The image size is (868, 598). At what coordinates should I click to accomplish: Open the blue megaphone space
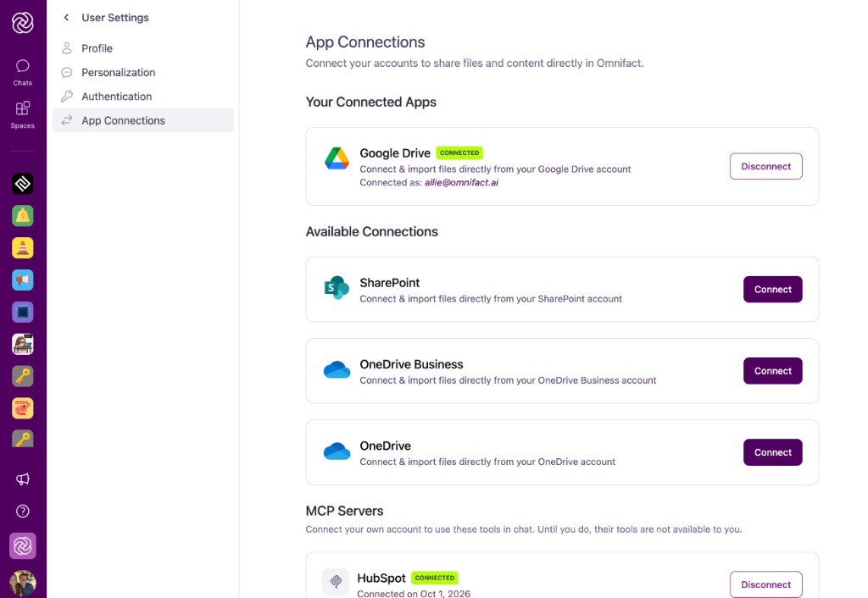(x=23, y=280)
